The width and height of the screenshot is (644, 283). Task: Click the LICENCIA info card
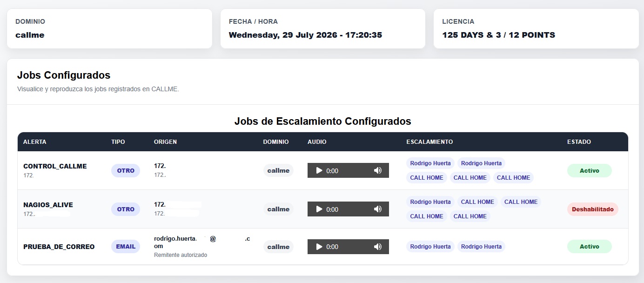pos(536,29)
